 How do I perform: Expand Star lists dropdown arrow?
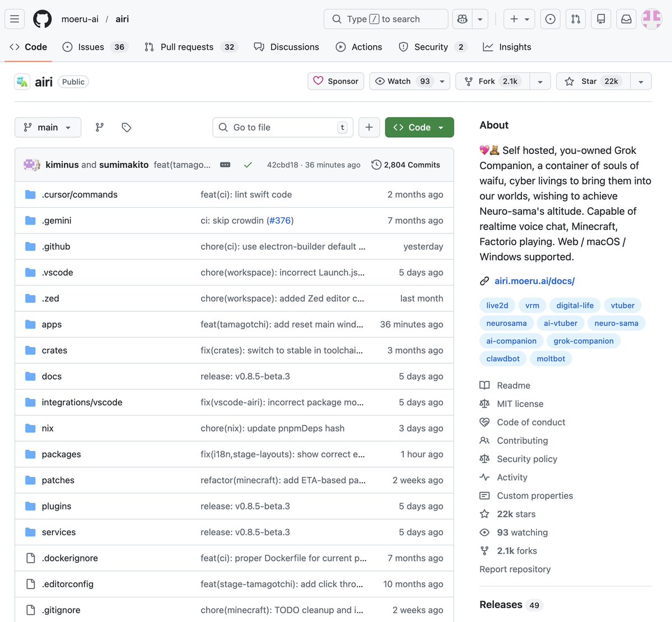click(x=641, y=81)
